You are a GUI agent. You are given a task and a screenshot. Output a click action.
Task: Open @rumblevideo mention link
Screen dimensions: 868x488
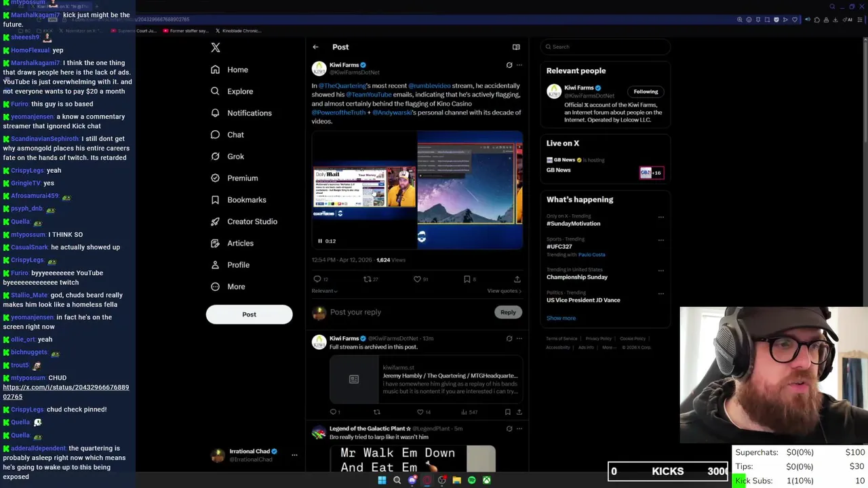point(429,86)
